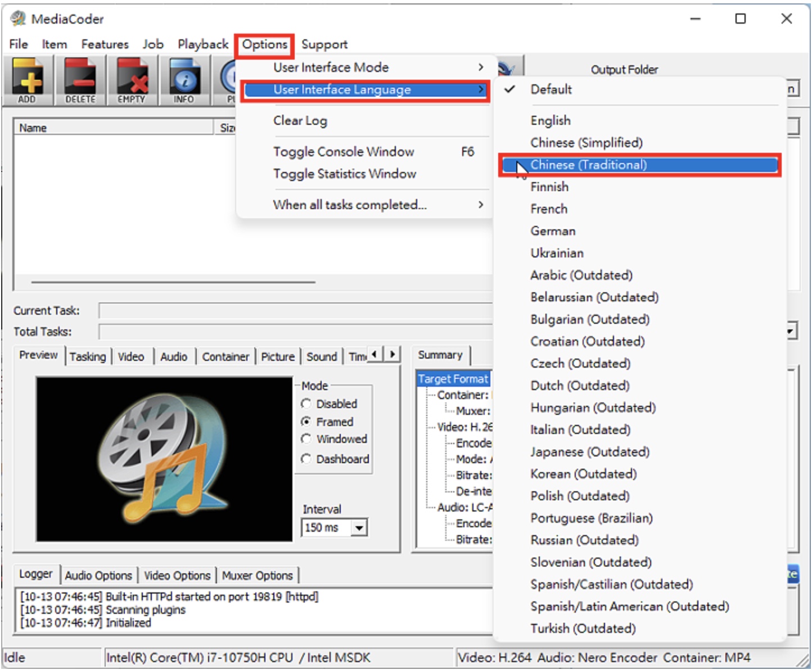Click the Total Tasks progress bar
This screenshot has width=812, height=670.
tap(296, 332)
